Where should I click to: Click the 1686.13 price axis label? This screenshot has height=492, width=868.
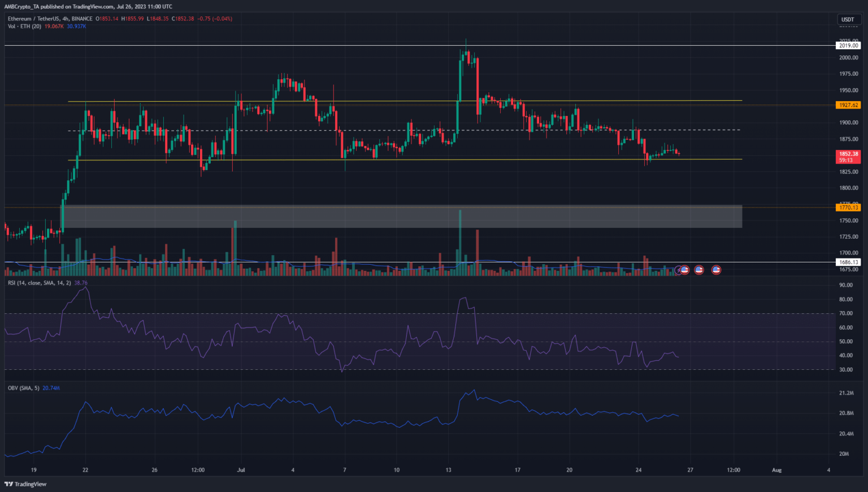coord(848,262)
